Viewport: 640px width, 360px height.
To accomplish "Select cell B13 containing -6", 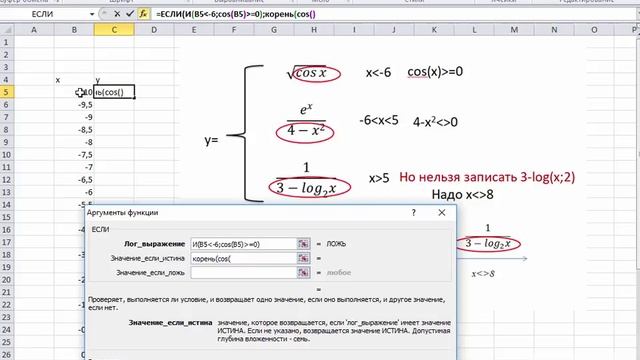I will pos(74,192).
